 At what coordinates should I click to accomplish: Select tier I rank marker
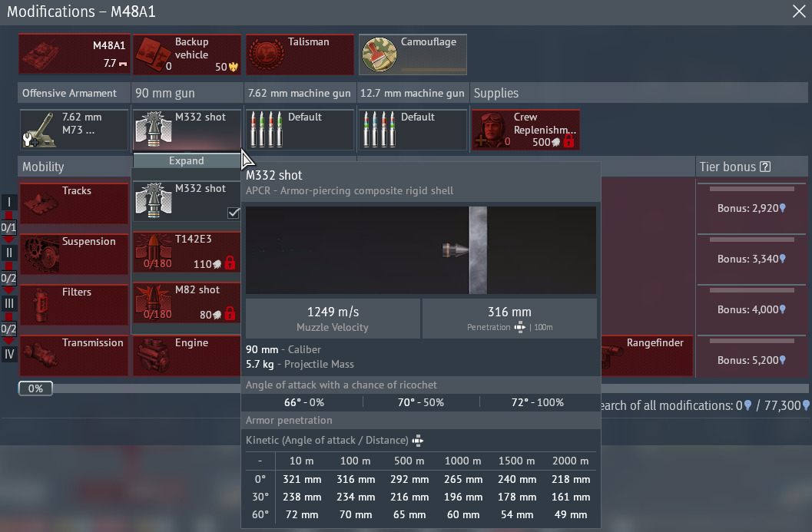(9, 202)
